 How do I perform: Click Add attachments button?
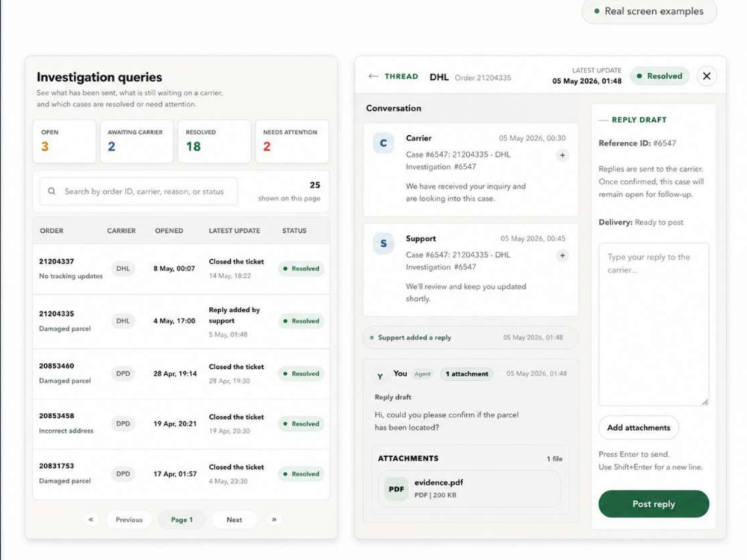coord(639,428)
